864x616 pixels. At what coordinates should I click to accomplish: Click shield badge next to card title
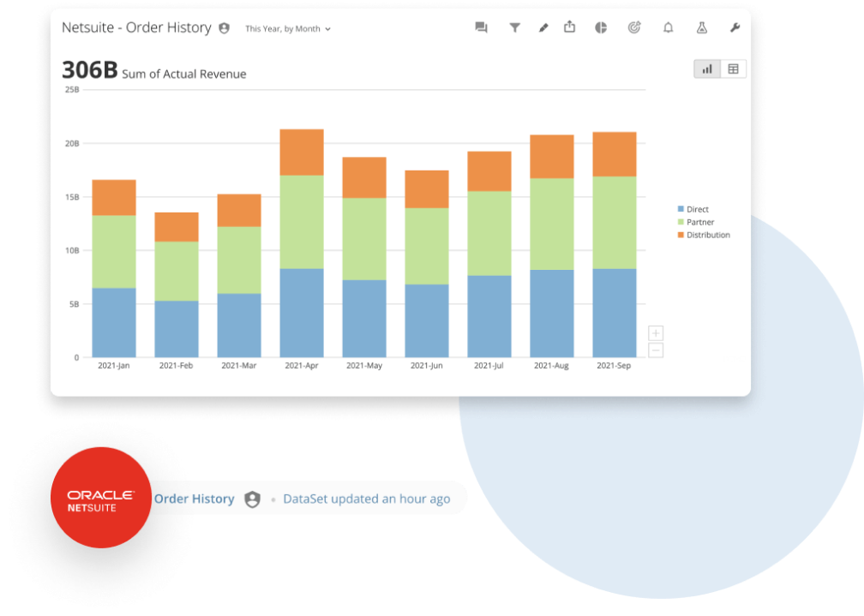[224, 28]
